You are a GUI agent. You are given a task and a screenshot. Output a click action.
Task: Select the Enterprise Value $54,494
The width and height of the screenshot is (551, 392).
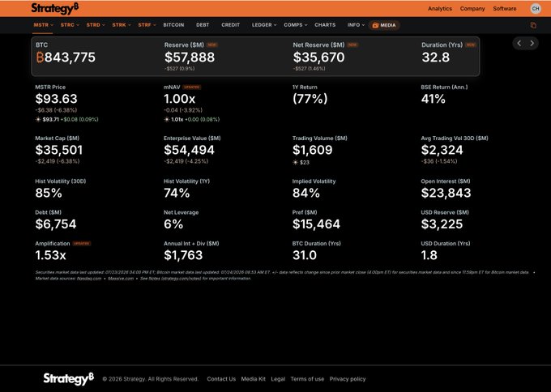click(189, 150)
